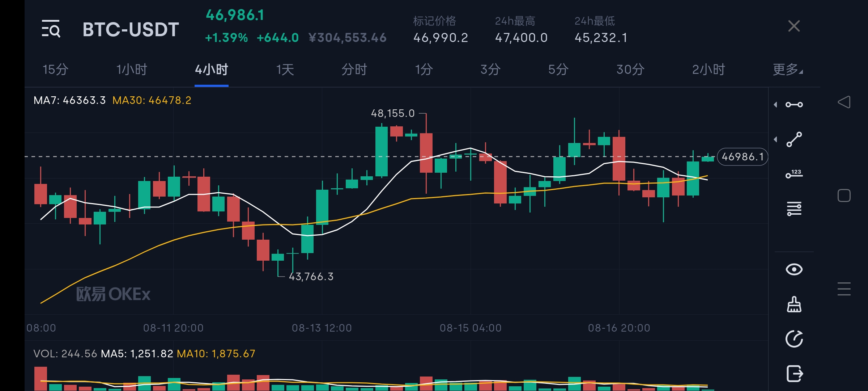Click the MA7 and MA30 indicator label
This screenshot has width=868, height=391.
click(x=112, y=100)
